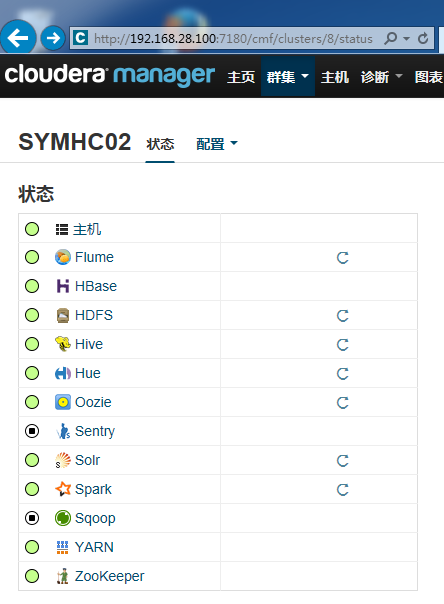Open the Hue service link
The width and height of the screenshot is (444, 604).
tap(87, 373)
